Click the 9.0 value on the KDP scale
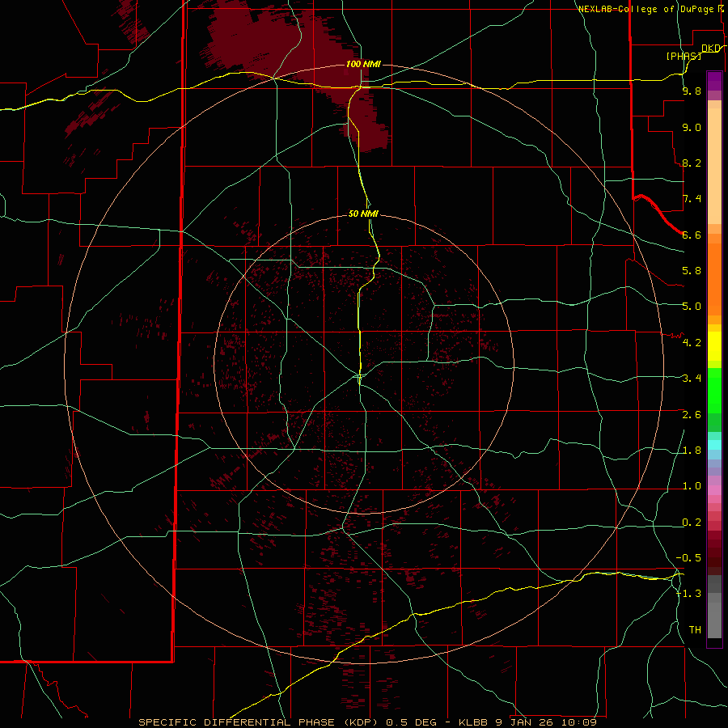This screenshot has height=728, width=728. tap(692, 128)
